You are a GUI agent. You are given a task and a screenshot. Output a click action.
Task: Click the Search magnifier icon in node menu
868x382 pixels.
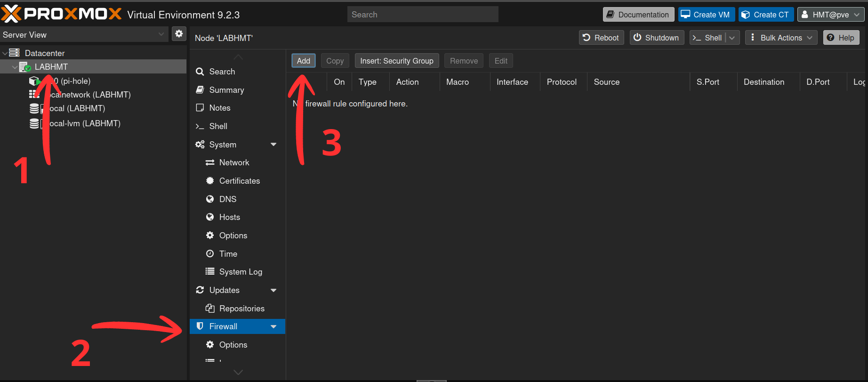click(200, 72)
